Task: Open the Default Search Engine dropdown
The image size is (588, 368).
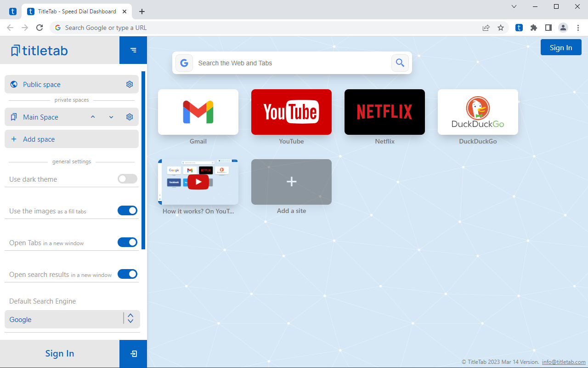Action: point(72,319)
